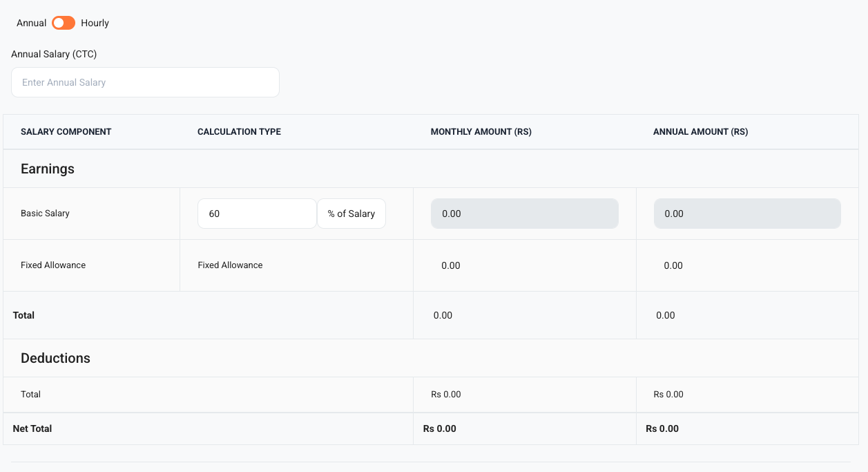Click the Net Total annual Rs 0.00 value
Viewport: 868px width, 472px height.
coord(662,428)
